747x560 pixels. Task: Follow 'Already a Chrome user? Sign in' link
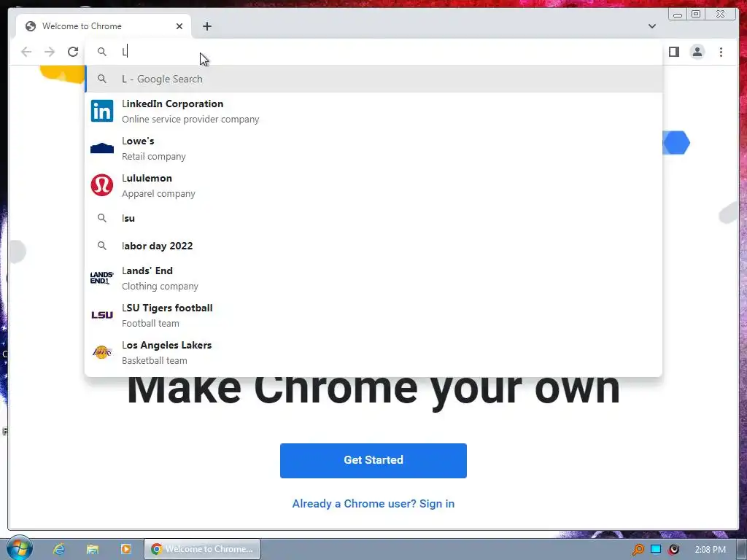point(373,504)
